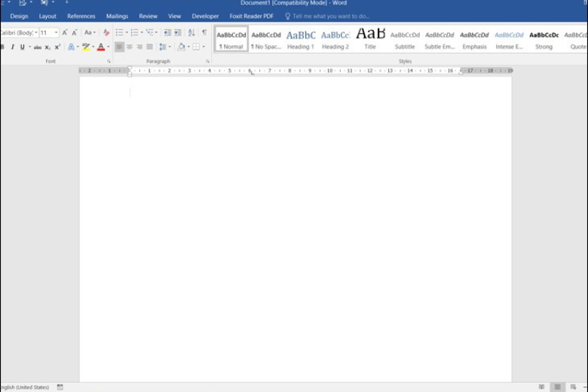Apply the Subtle Emphasis style
The height and width of the screenshot is (392, 588).
point(439,39)
